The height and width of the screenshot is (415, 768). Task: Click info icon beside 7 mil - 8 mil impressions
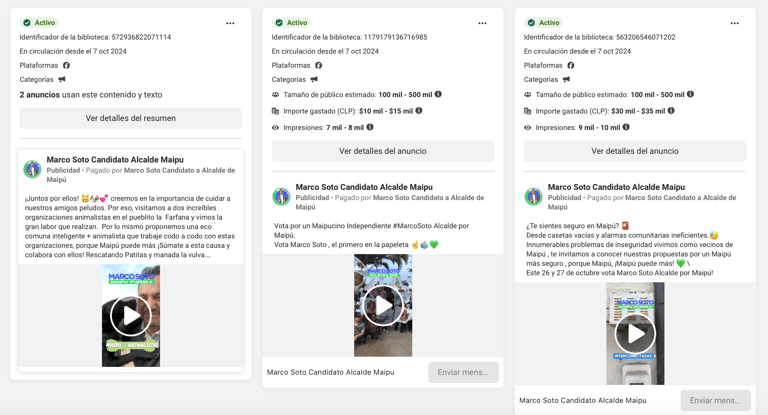pos(370,127)
